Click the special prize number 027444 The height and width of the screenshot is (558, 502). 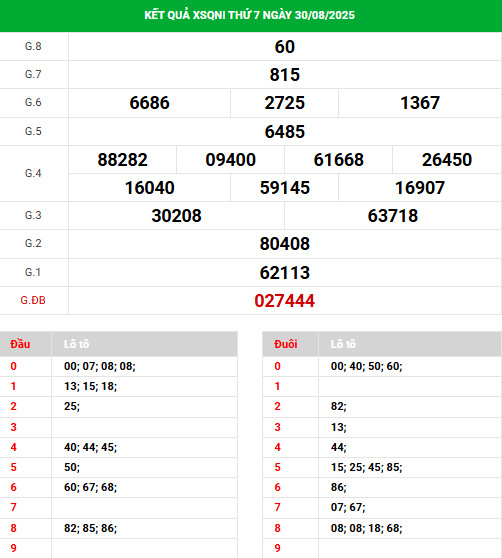[284, 301]
